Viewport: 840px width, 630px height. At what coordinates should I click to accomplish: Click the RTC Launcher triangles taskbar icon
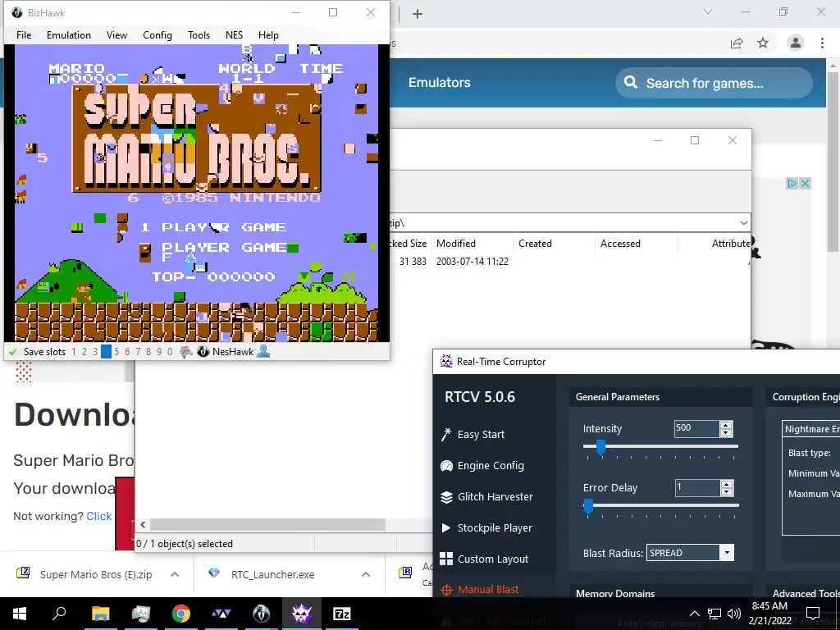tap(221, 614)
